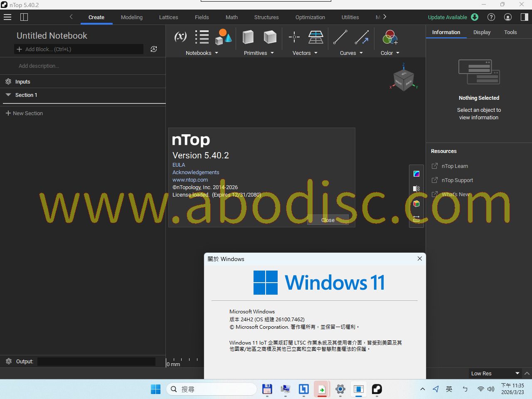Click the variable (x) icon in ribbon
The width and height of the screenshot is (532, 399).
[x=180, y=37]
